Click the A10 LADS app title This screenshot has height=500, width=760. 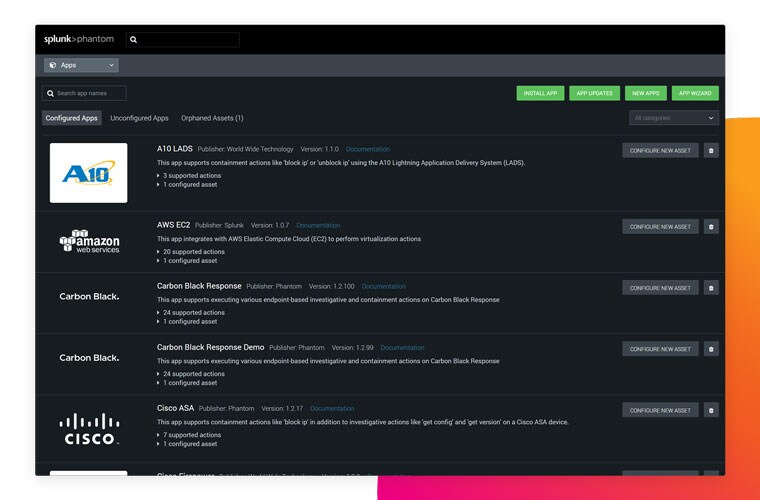(x=174, y=149)
